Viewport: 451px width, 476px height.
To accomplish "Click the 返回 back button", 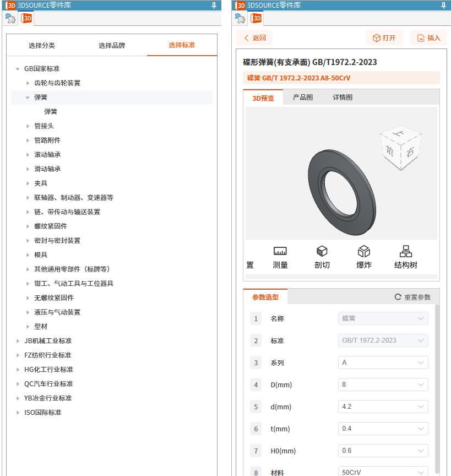I will [254, 38].
